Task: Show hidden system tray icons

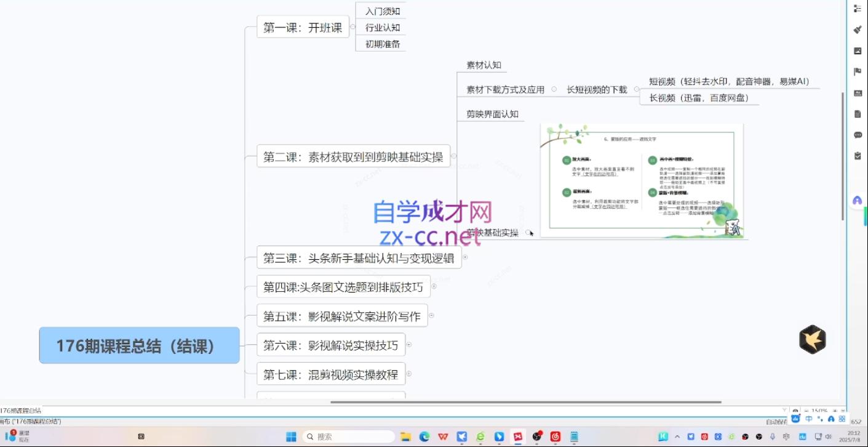Action: click(x=677, y=437)
